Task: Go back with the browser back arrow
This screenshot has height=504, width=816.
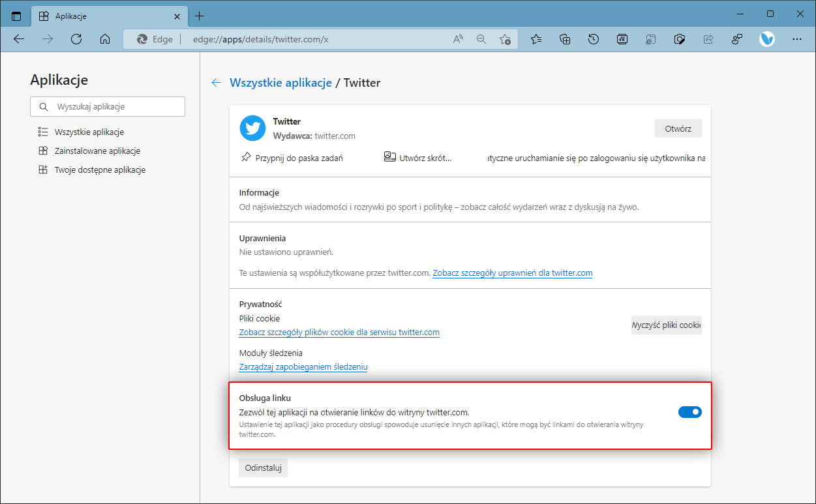Action: (19, 39)
